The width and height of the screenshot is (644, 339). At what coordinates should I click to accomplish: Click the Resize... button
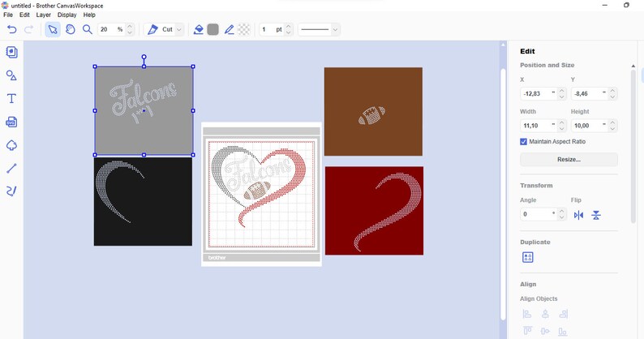(569, 160)
